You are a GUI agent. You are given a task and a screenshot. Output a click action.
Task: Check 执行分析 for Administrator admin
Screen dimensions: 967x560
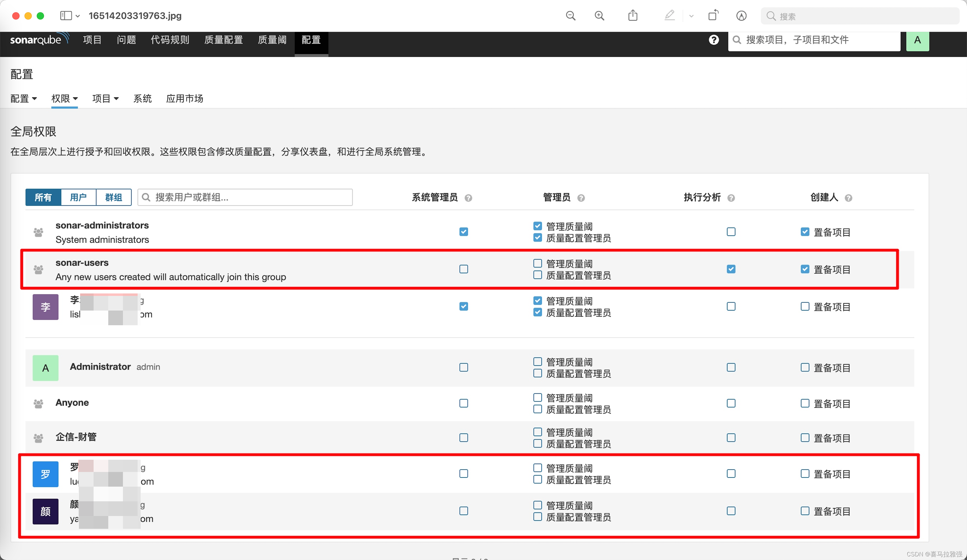[731, 367]
